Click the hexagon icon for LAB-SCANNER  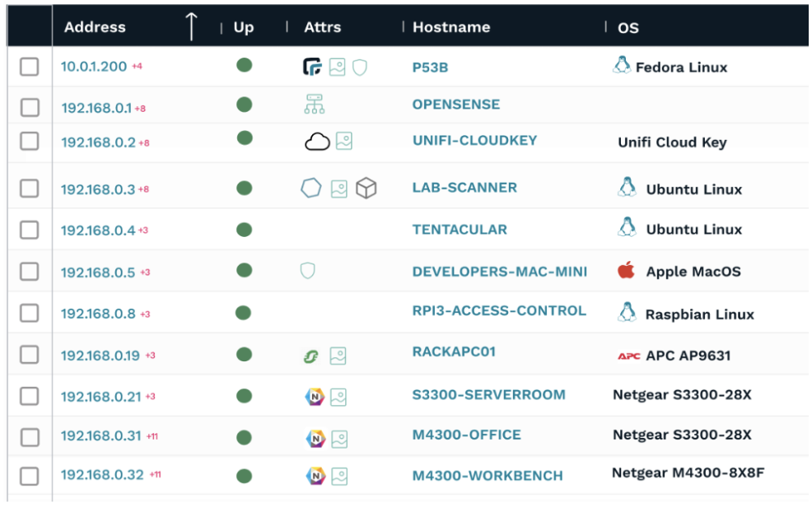click(311, 188)
